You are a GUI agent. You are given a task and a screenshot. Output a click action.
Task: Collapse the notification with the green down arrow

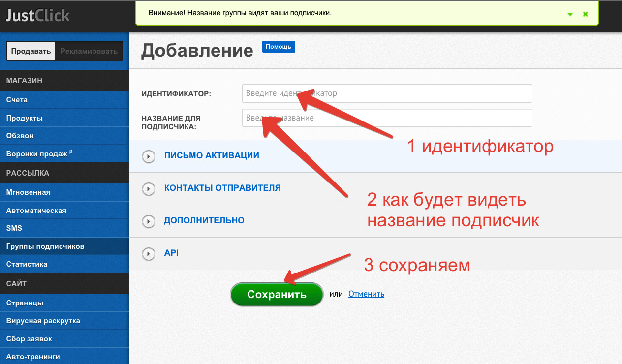pos(570,14)
